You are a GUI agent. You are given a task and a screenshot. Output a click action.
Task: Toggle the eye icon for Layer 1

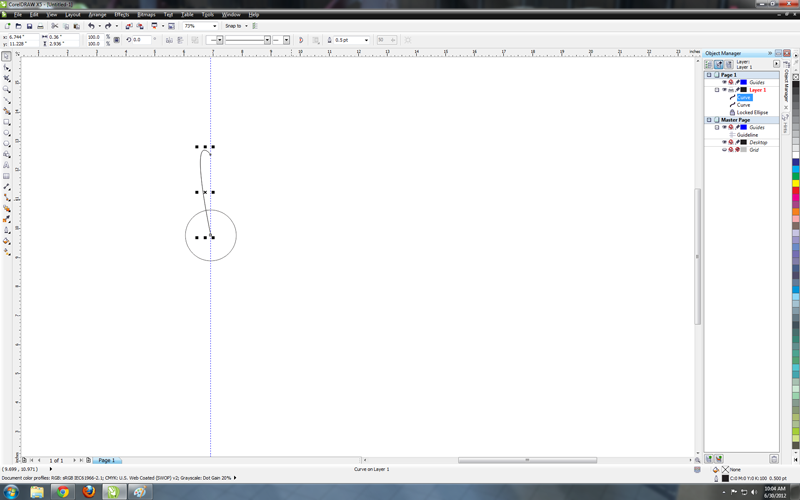724,90
